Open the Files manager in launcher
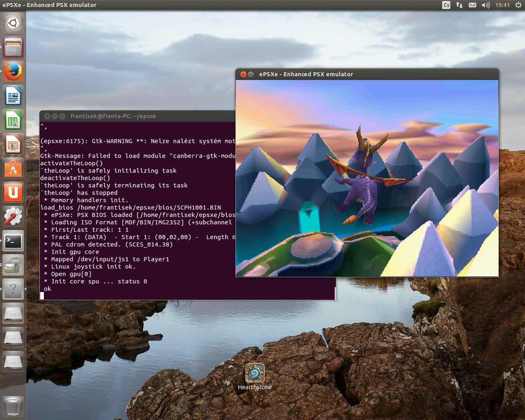 (13, 47)
